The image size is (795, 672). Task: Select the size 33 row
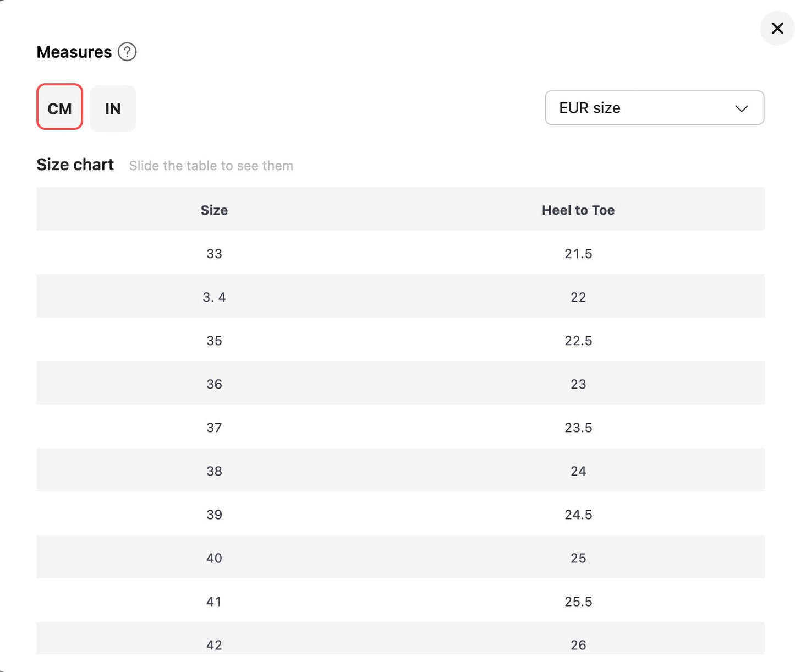click(214, 254)
